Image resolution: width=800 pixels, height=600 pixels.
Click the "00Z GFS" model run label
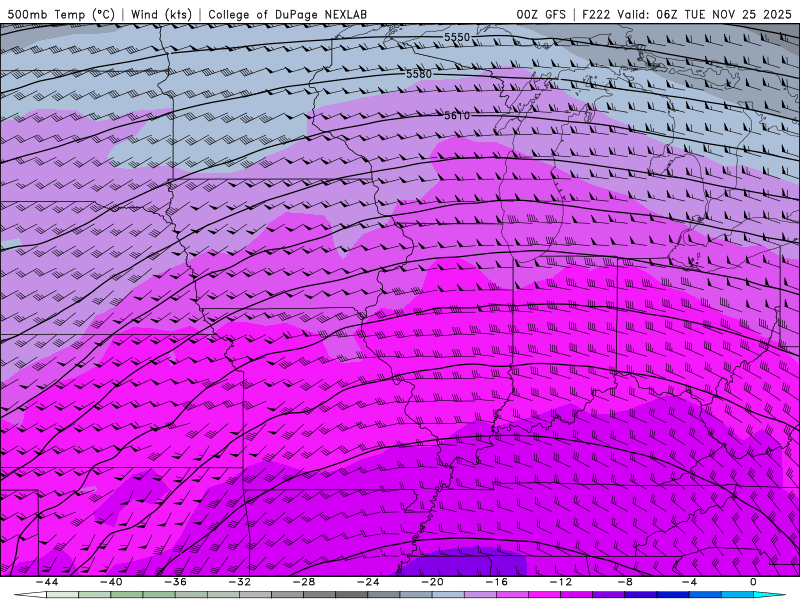(541, 14)
